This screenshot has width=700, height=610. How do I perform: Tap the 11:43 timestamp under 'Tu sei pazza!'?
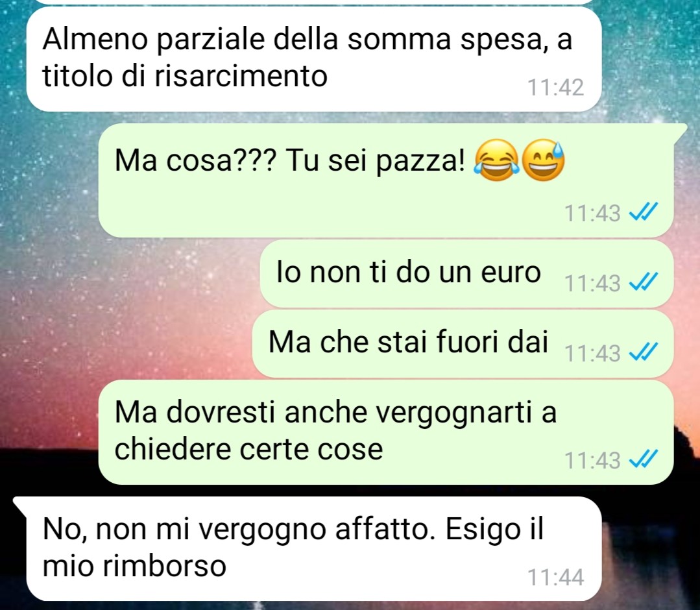coord(592,213)
